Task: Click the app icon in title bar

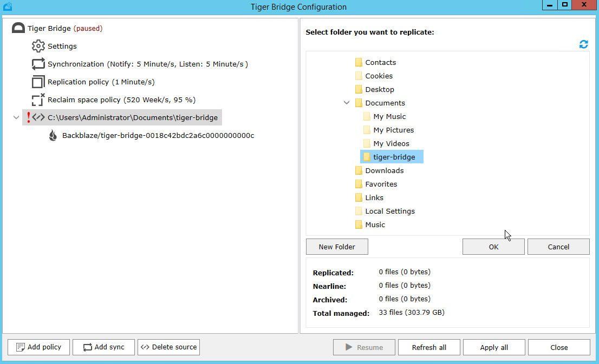Action: (x=8, y=6)
